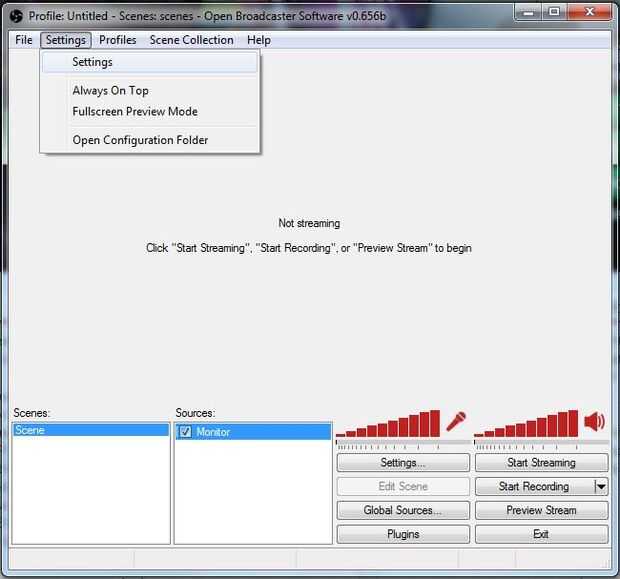Open the Help menu
The image size is (620, 579).
[x=259, y=40]
